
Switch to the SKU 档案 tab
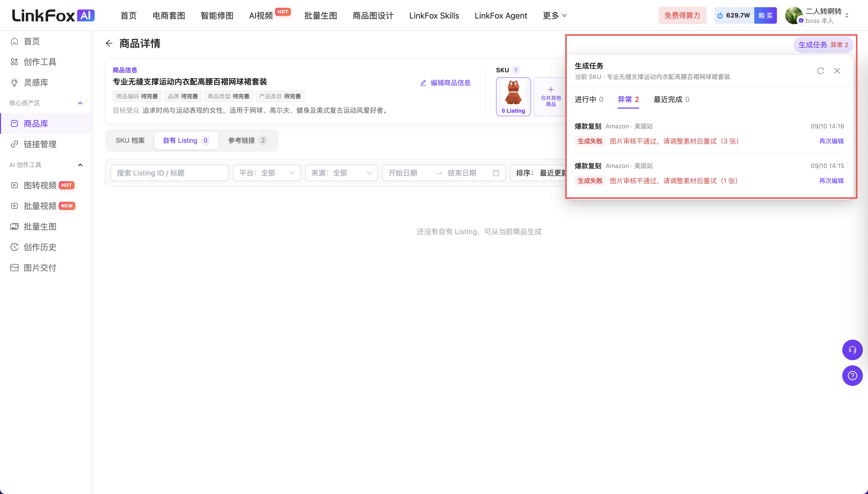(x=130, y=140)
